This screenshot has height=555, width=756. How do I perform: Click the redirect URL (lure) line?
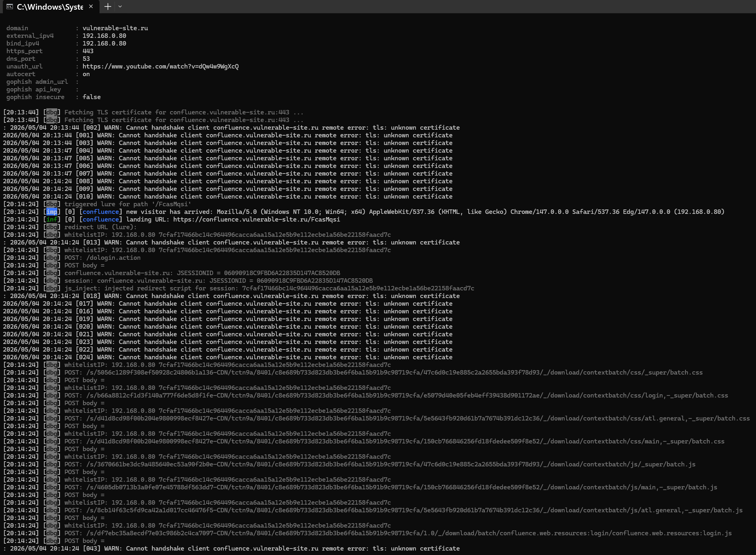(70, 227)
